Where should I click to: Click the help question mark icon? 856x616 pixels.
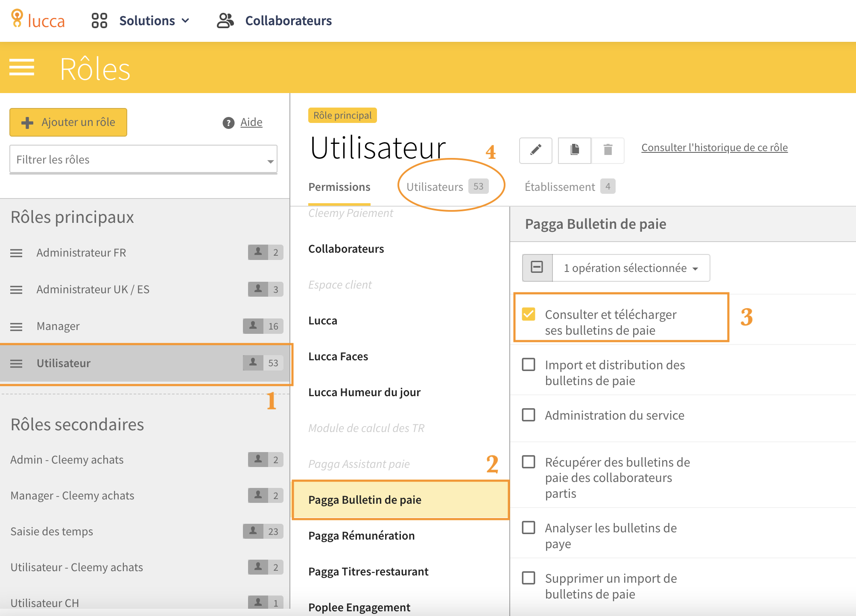228,123
